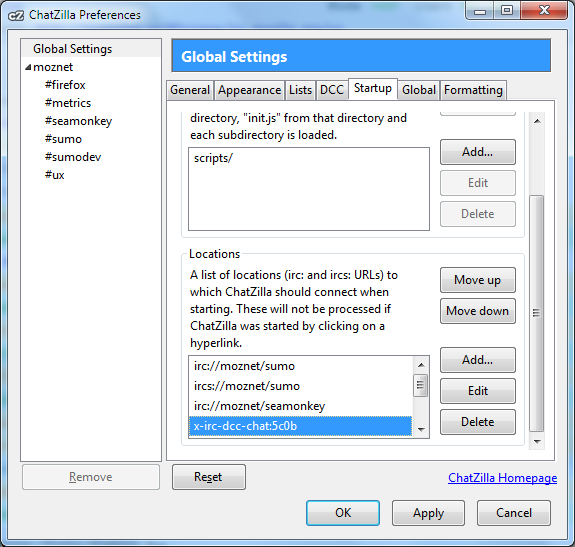Select irc://moznet/seamonkey location
This screenshot has width=575, height=547.
pyautogui.click(x=301, y=406)
